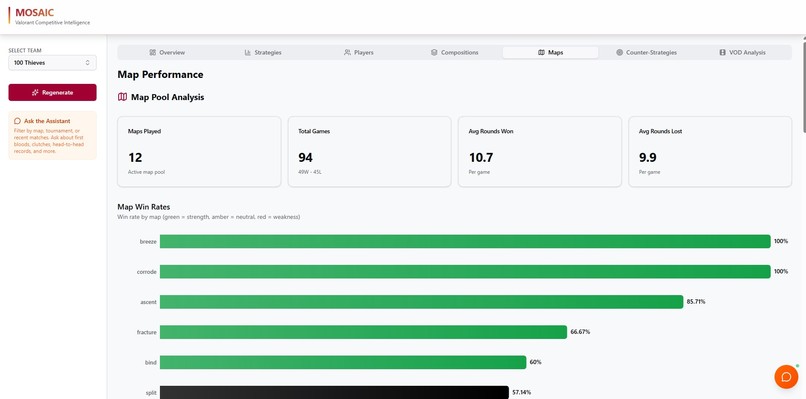
Task: Open the orange floating chat button
Action: (x=786, y=377)
